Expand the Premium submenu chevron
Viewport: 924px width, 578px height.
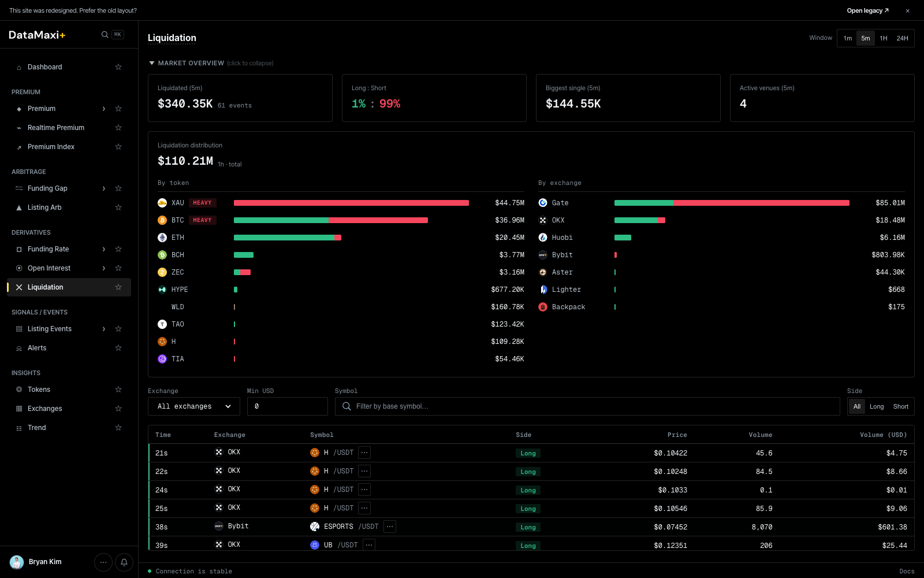pyautogui.click(x=104, y=109)
